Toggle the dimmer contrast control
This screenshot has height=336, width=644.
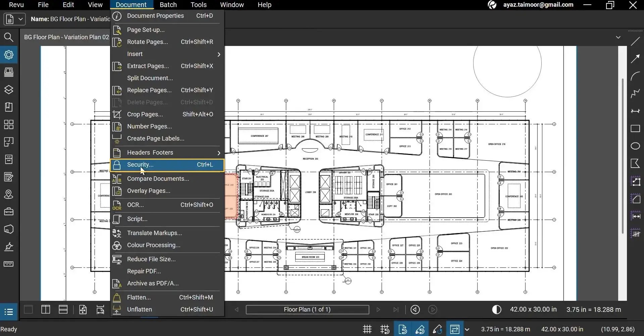(496, 310)
